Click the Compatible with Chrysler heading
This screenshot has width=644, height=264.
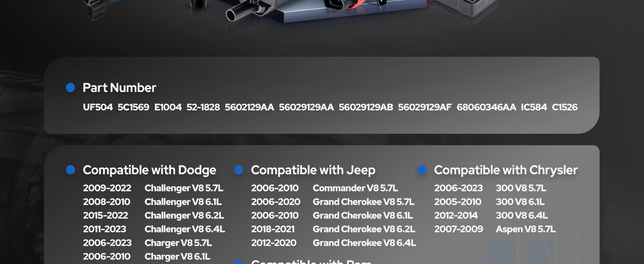click(506, 170)
